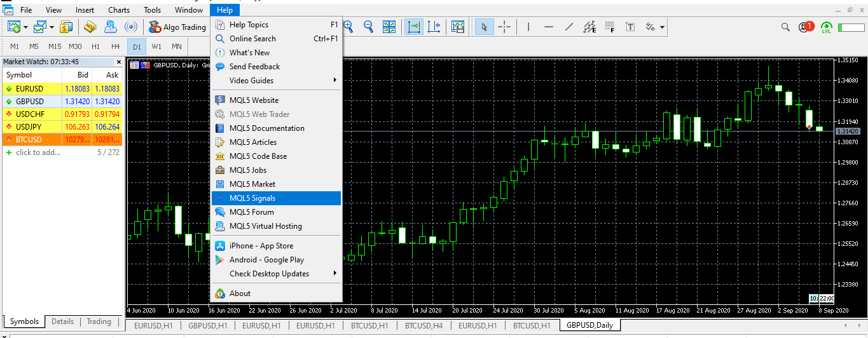Choose MQL5 Documentation entry

tap(277, 128)
